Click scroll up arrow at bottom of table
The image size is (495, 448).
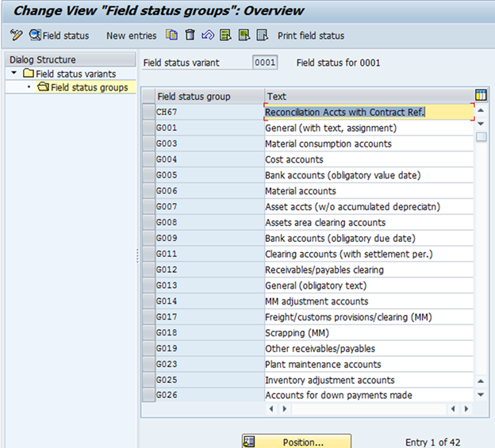click(481, 381)
